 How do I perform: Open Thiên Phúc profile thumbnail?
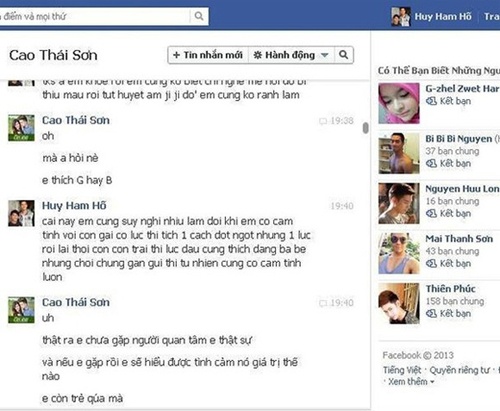point(399,303)
